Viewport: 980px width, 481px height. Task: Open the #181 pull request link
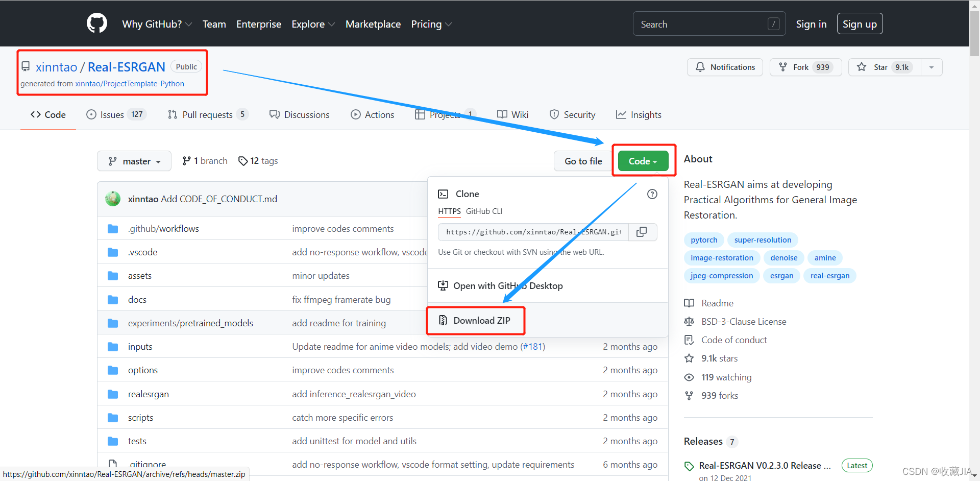click(533, 347)
